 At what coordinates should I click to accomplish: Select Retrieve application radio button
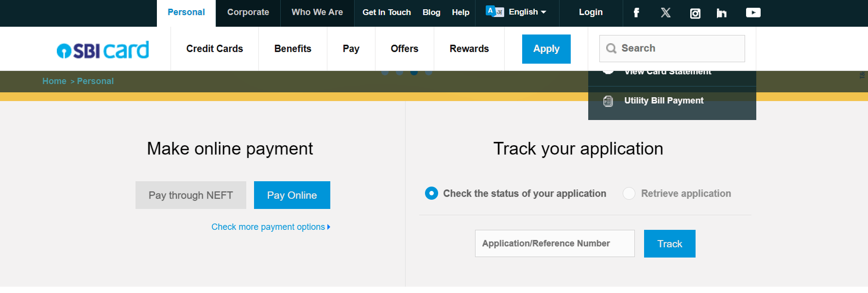pos(629,193)
